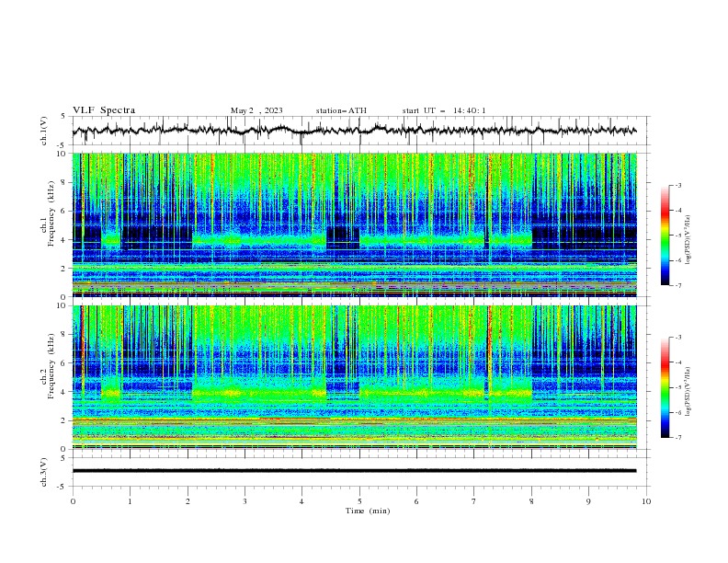
Task: Click the ch.2 PSD color scale bar
Action: [665, 387]
